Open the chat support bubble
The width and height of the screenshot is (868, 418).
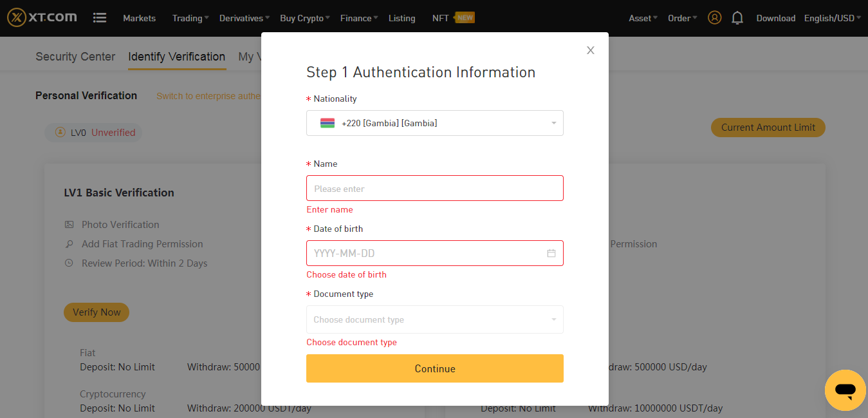845,390
